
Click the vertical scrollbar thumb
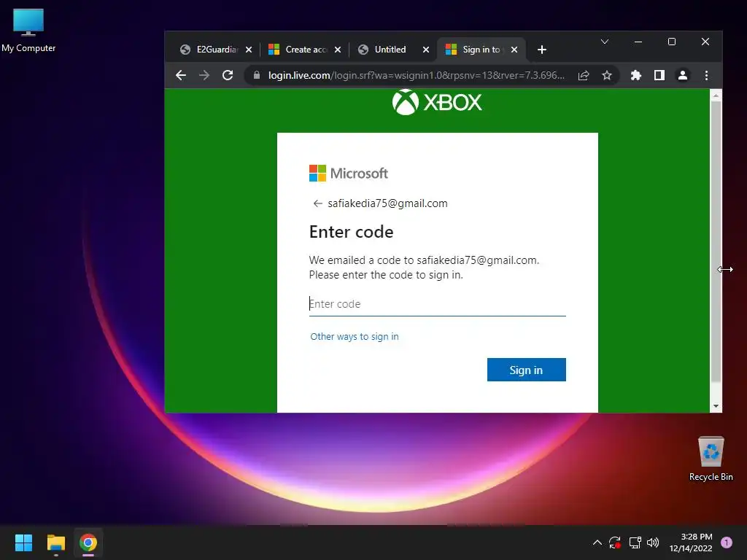716,241
